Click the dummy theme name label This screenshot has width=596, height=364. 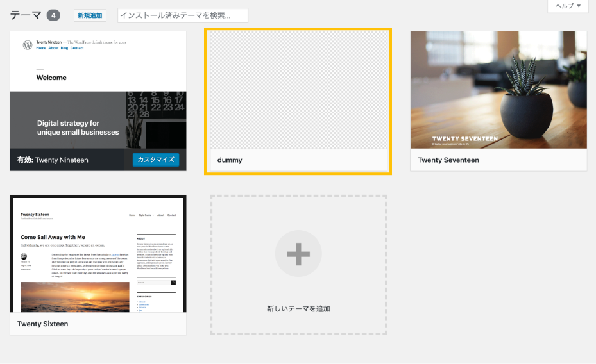tap(230, 160)
